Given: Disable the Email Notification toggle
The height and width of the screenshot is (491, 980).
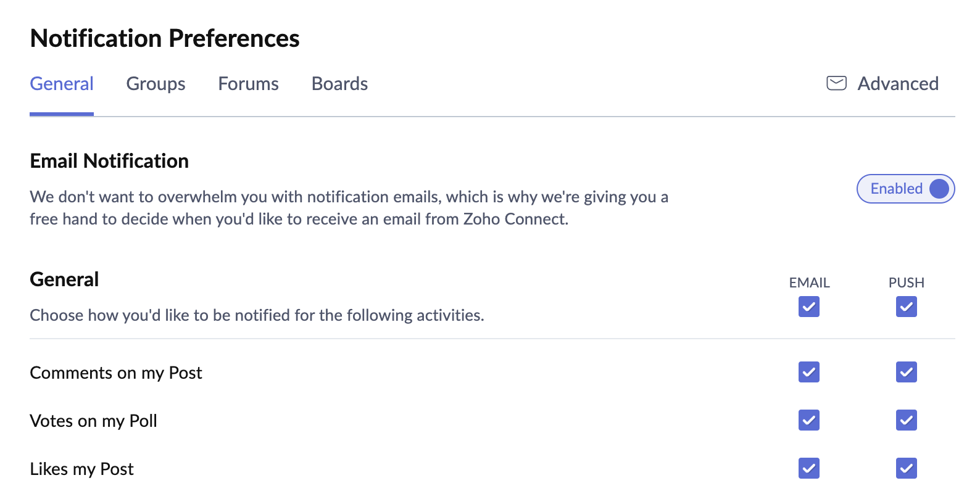Looking at the screenshot, I should pyautogui.click(x=937, y=189).
